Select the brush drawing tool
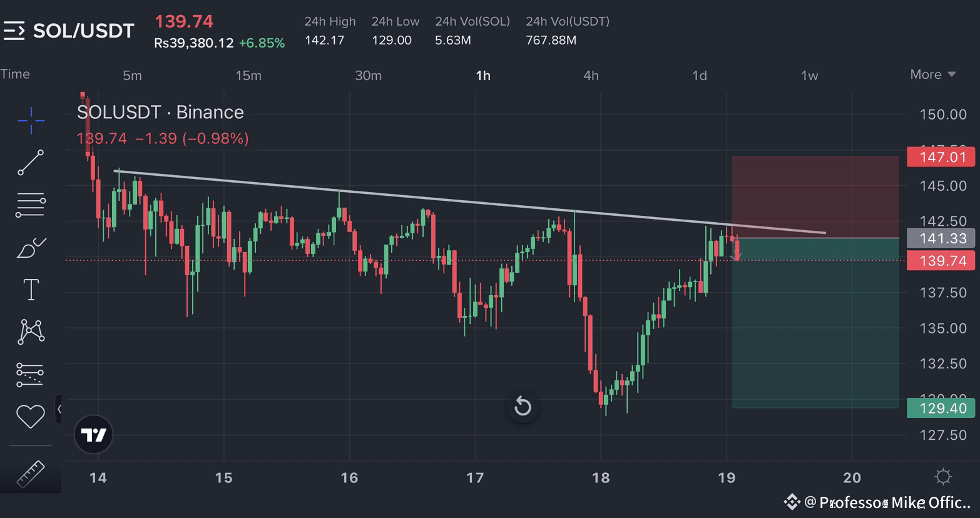This screenshot has width=980, height=518. pos(31,248)
